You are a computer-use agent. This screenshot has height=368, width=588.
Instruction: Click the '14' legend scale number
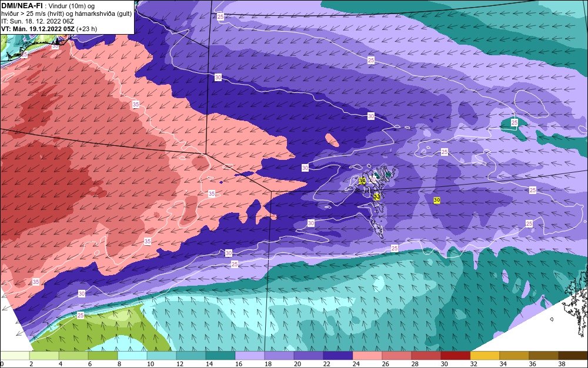(209, 364)
